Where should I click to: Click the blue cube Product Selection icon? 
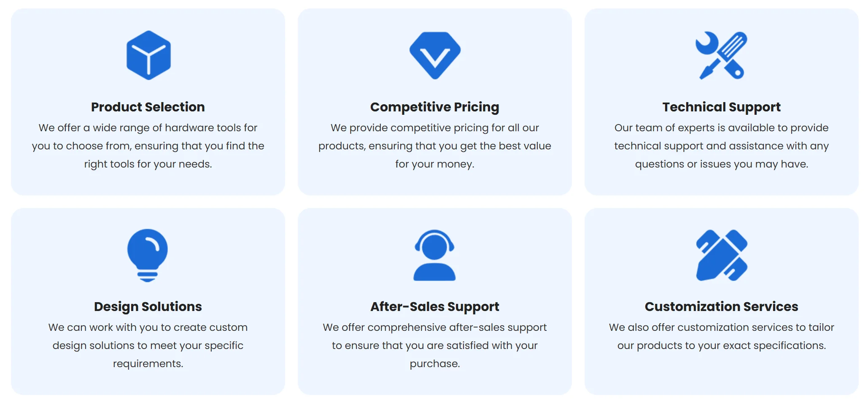coord(148,55)
